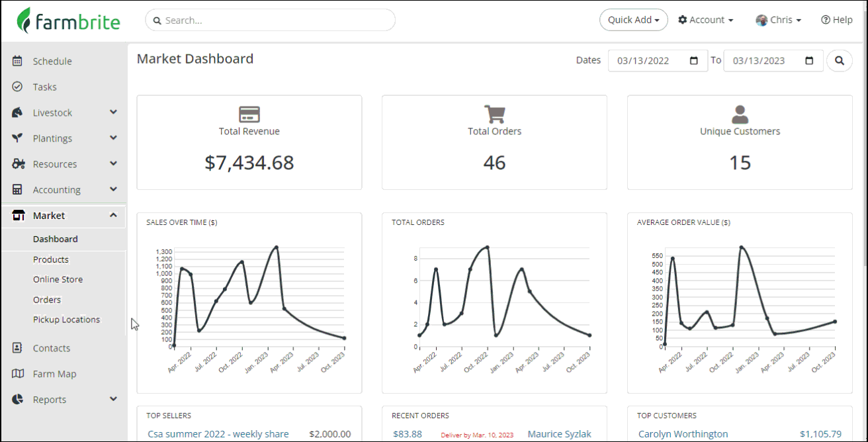Open the Account dropdown menu
Image resolution: width=868 pixels, height=442 pixels.
pos(706,20)
